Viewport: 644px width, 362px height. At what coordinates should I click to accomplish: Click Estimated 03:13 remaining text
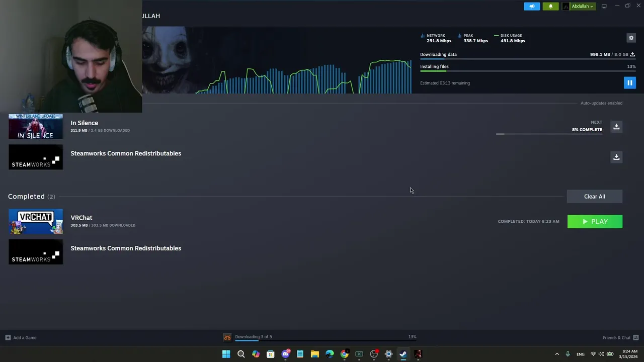[x=445, y=83]
